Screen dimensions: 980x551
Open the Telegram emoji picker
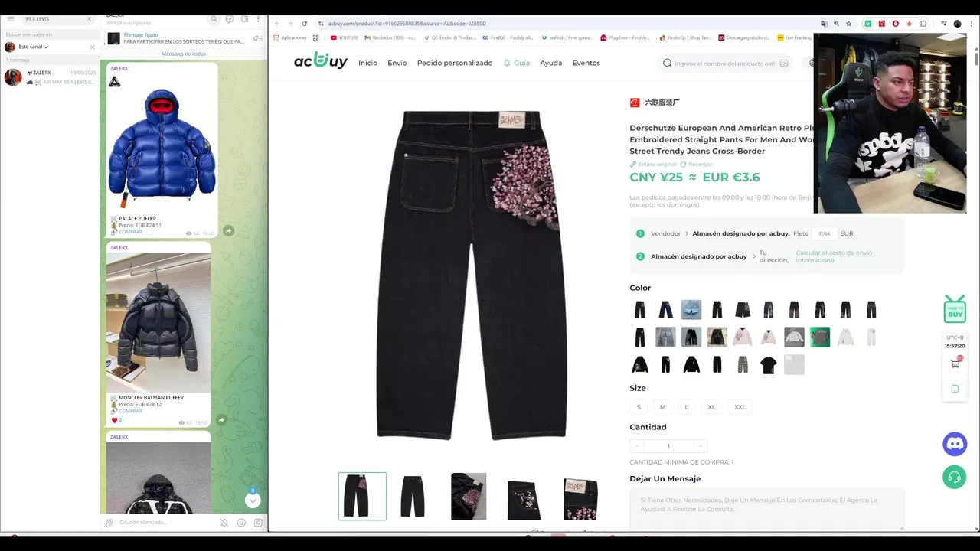click(241, 523)
